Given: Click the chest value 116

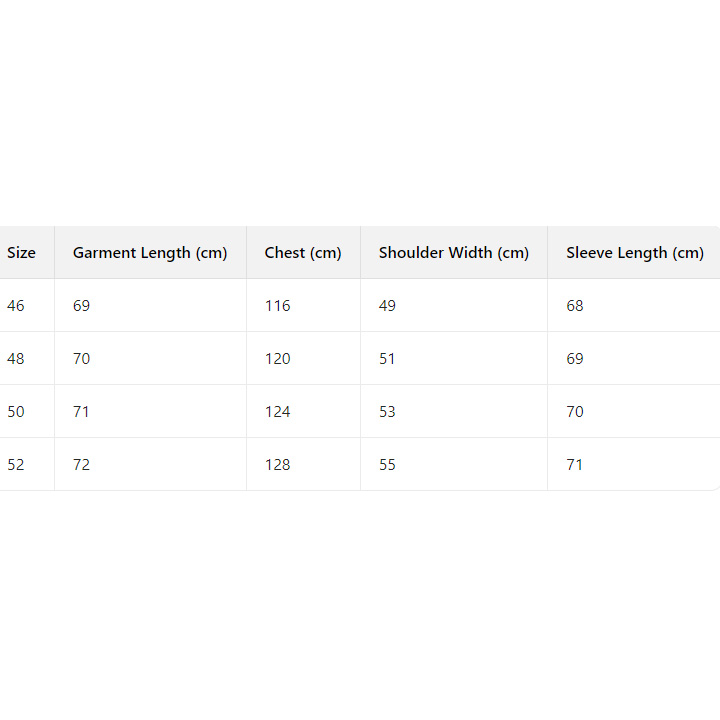Looking at the screenshot, I should click(278, 306).
